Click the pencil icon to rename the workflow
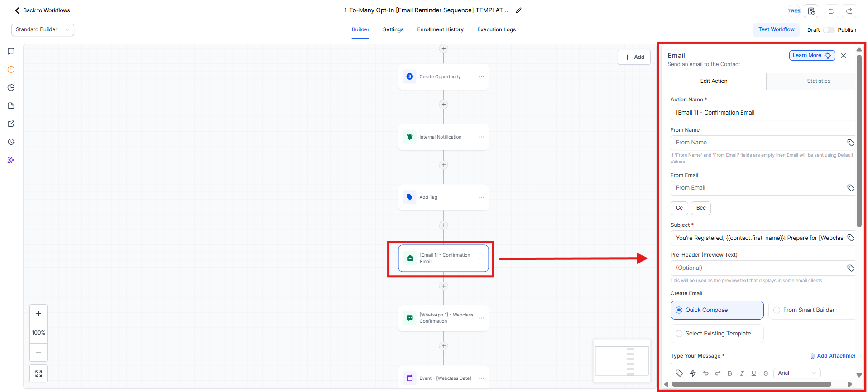Image resolution: width=868 pixels, height=392 pixels. [519, 10]
